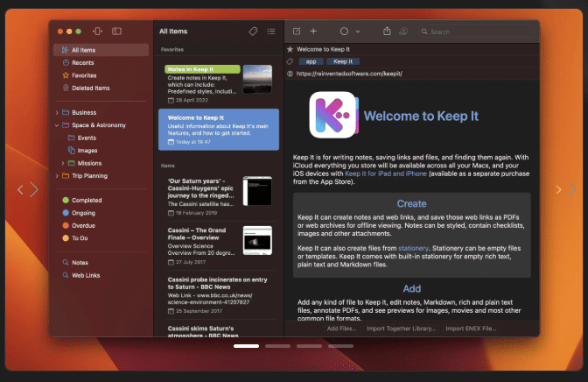Click the circle label icon in toolbar
588x382 pixels.
tap(344, 32)
